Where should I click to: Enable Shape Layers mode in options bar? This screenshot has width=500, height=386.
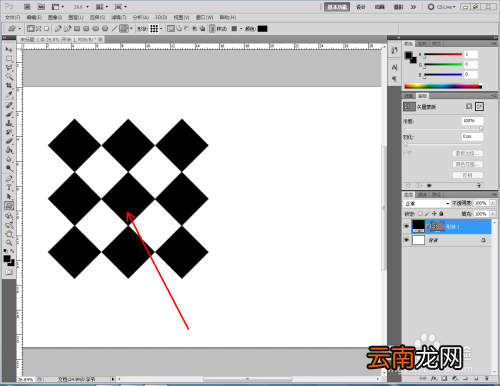[x=31, y=29]
